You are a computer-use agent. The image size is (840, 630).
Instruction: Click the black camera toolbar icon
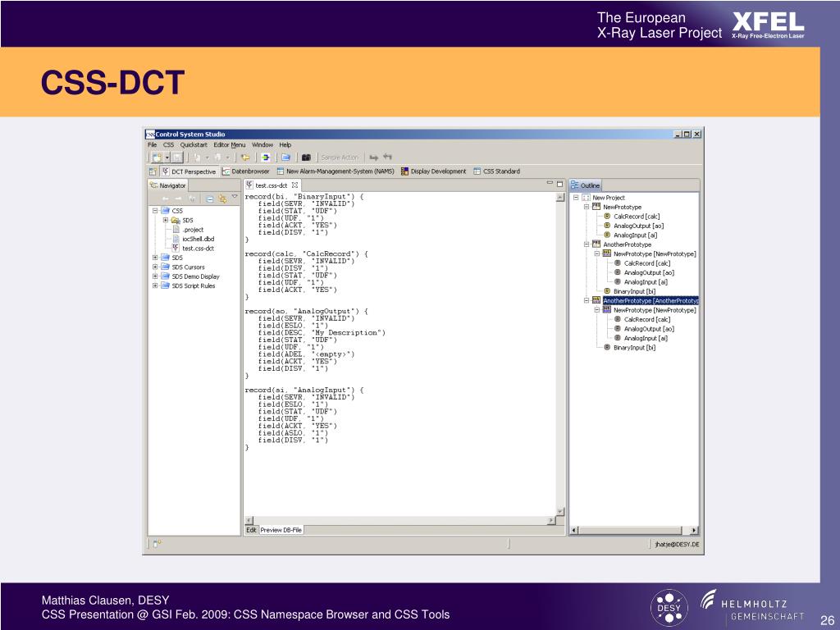(306, 157)
